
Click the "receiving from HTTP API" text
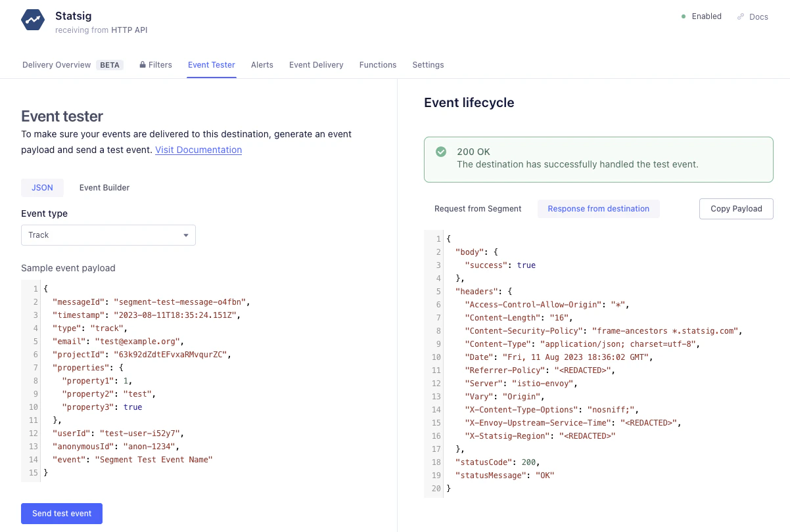coord(101,30)
